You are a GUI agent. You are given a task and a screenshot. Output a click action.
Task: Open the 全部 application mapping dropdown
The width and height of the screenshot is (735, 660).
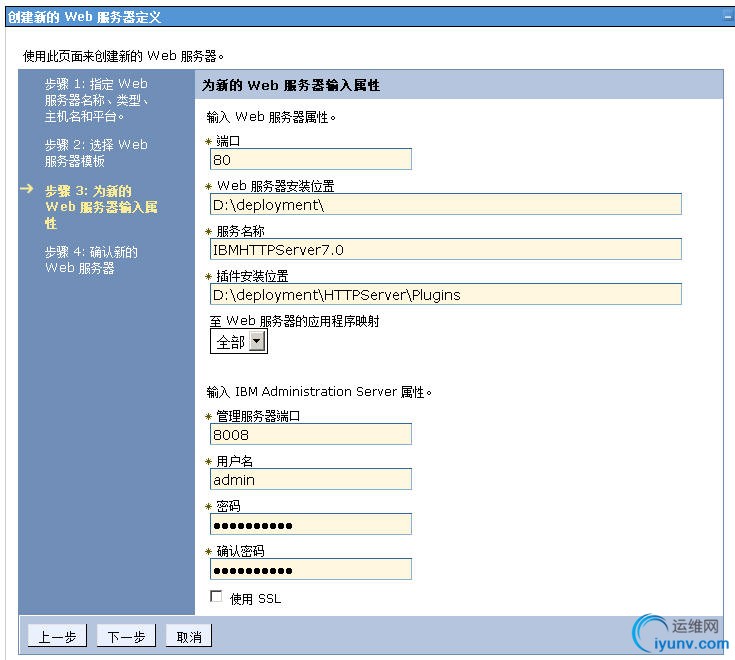point(239,341)
